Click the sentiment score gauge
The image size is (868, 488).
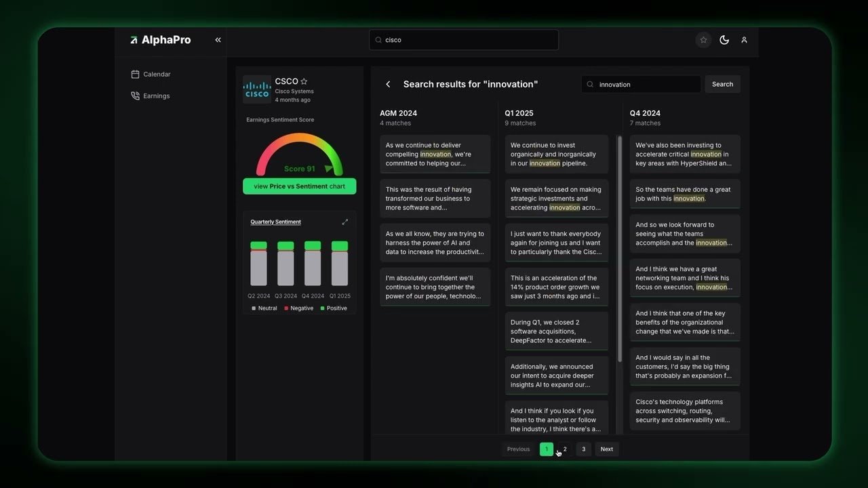(299, 155)
